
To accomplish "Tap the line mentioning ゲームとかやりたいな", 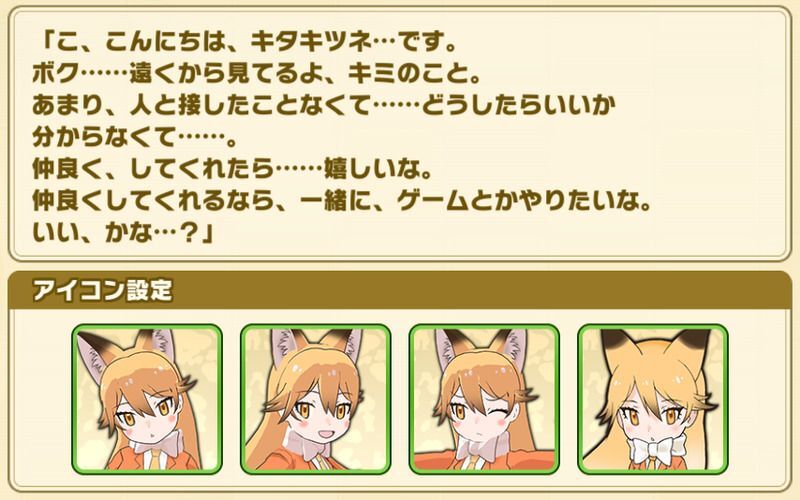I will click(342, 201).
